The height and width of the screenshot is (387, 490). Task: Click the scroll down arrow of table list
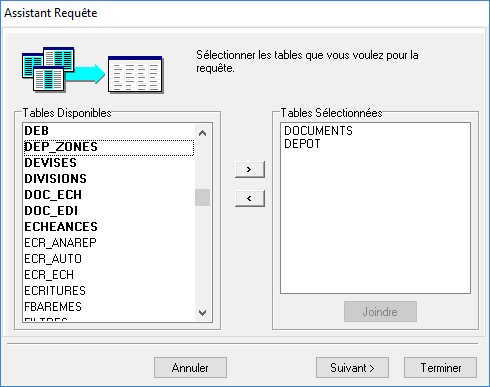point(202,313)
